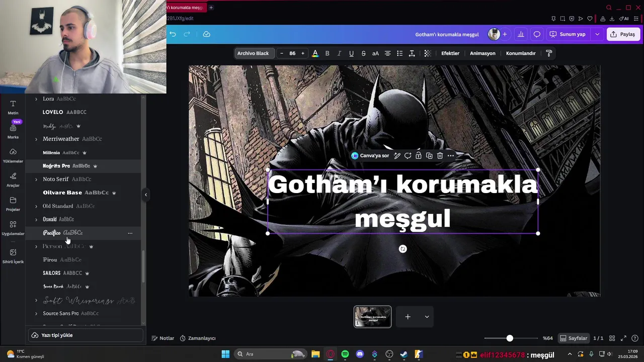The height and width of the screenshot is (362, 644).
Task: Toggle strikethrough formatting on the text
Action: point(363,53)
